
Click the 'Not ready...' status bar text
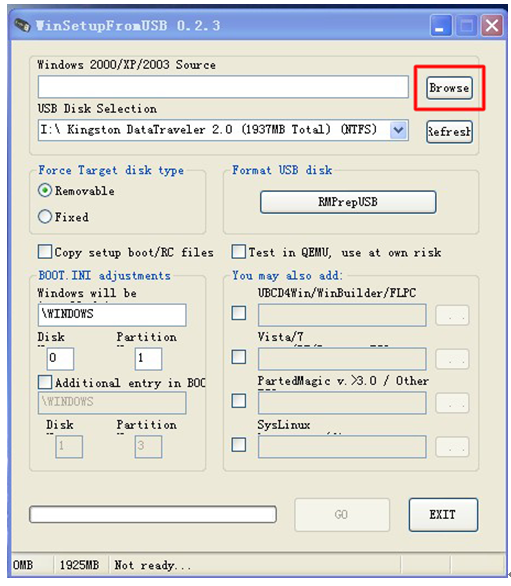tap(153, 565)
